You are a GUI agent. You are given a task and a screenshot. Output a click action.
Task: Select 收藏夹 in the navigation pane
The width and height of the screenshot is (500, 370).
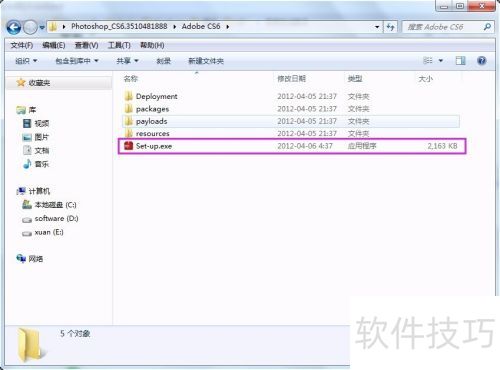pos(39,83)
